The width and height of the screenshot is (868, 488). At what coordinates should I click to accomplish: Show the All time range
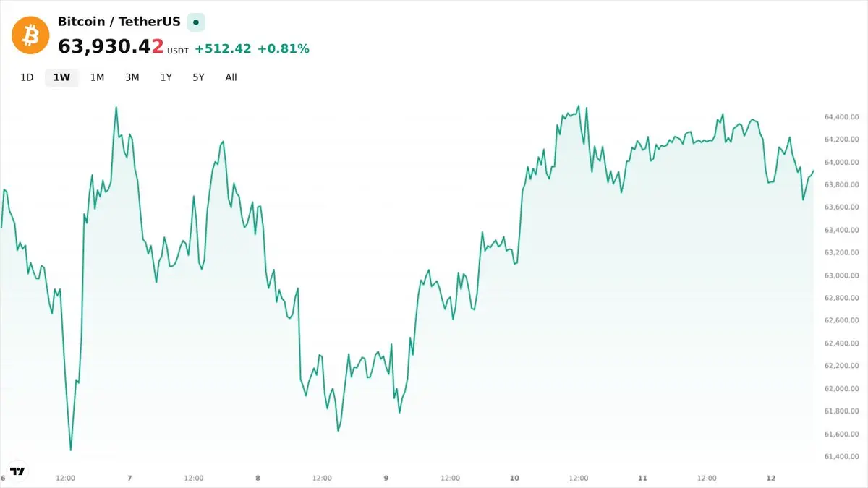(x=231, y=77)
